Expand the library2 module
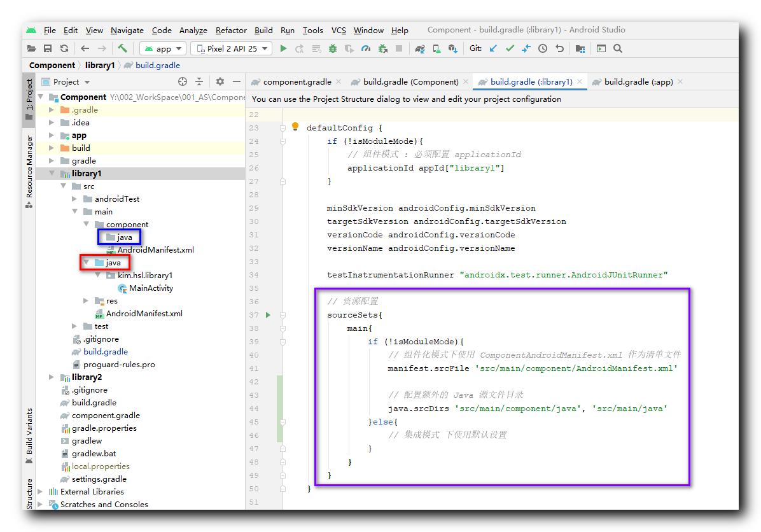 [52, 377]
